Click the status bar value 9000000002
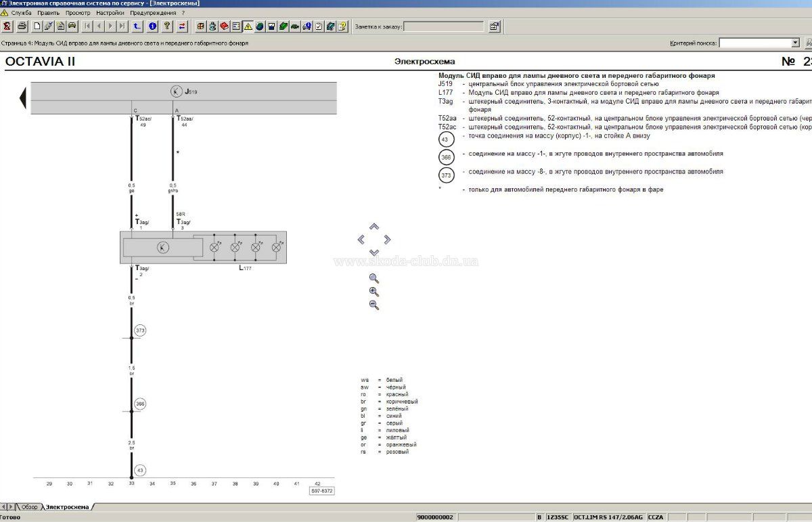This screenshot has width=812, height=522. pos(436,517)
